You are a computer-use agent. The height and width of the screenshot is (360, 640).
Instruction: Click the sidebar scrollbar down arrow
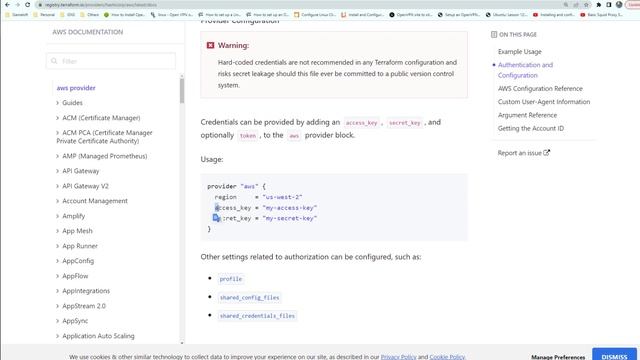click(x=182, y=343)
